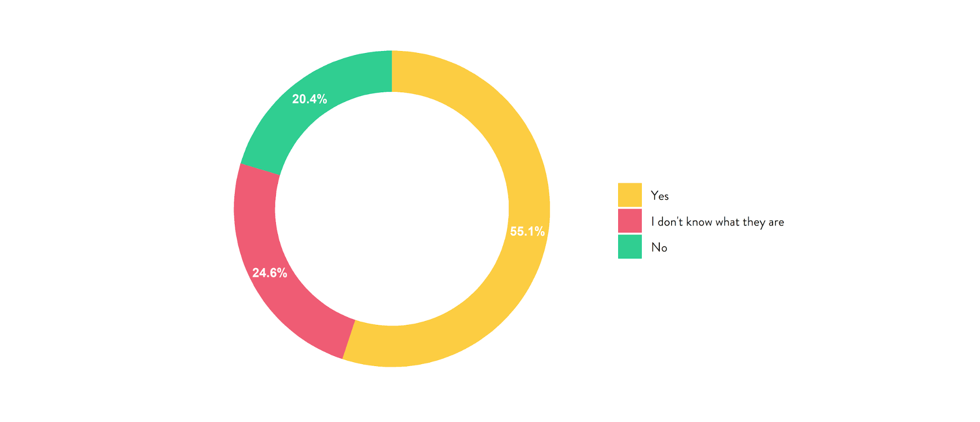Click the boundary between green and yellow segments
The image size is (980, 422).
point(392,71)
